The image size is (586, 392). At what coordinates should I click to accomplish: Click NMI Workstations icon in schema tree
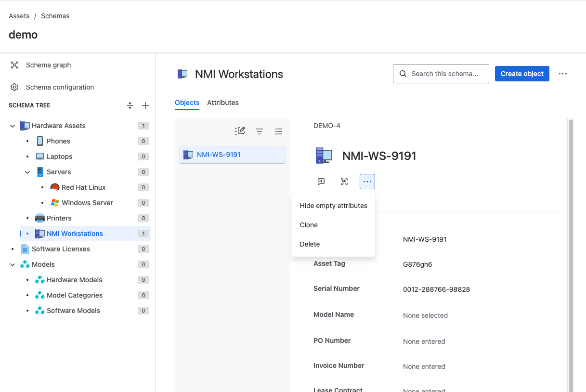click(40, 234)
